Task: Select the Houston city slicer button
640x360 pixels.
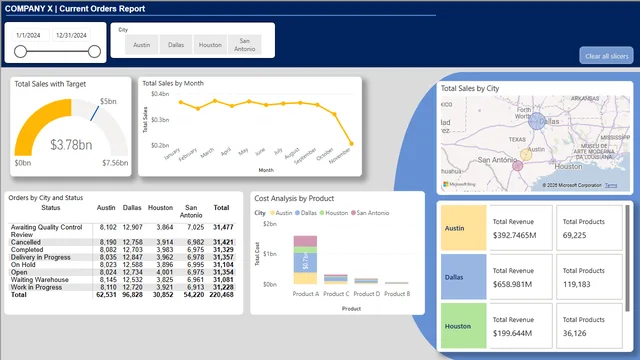Action: 210,45
